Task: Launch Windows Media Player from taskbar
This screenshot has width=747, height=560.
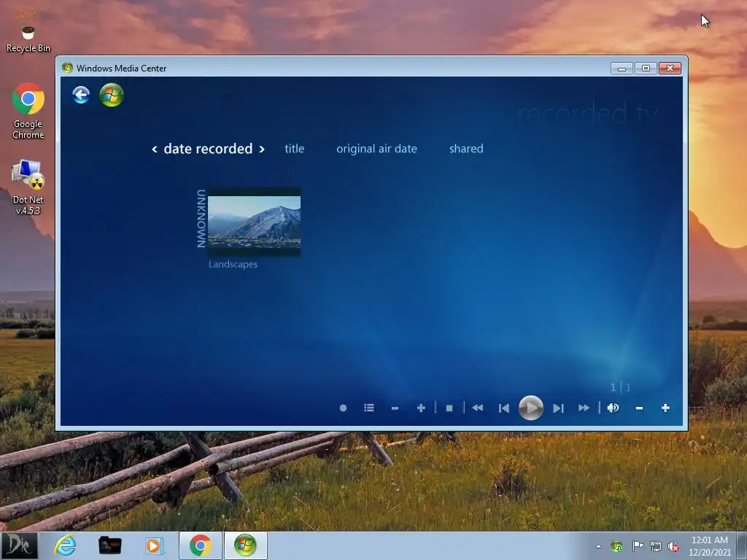Action: pyautogui.click(x=154, y=545)
